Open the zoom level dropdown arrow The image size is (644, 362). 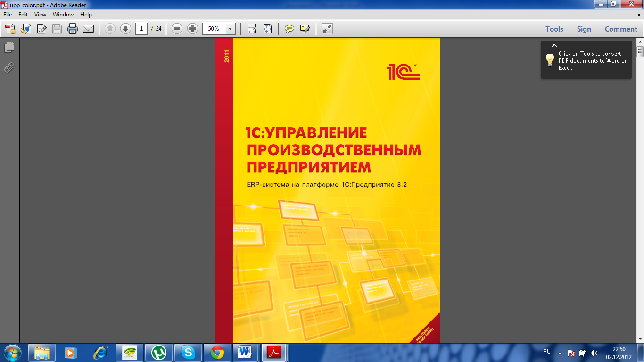coord(230,29)
